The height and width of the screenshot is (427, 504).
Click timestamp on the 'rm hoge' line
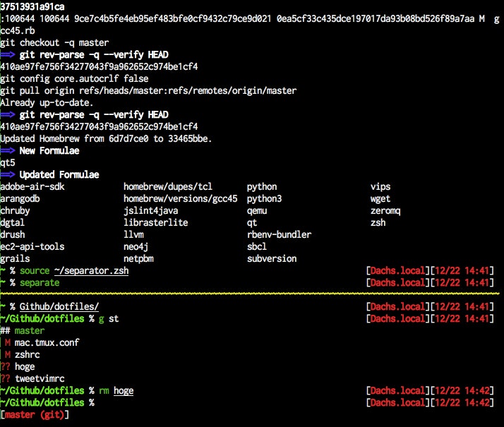point(462,391)
